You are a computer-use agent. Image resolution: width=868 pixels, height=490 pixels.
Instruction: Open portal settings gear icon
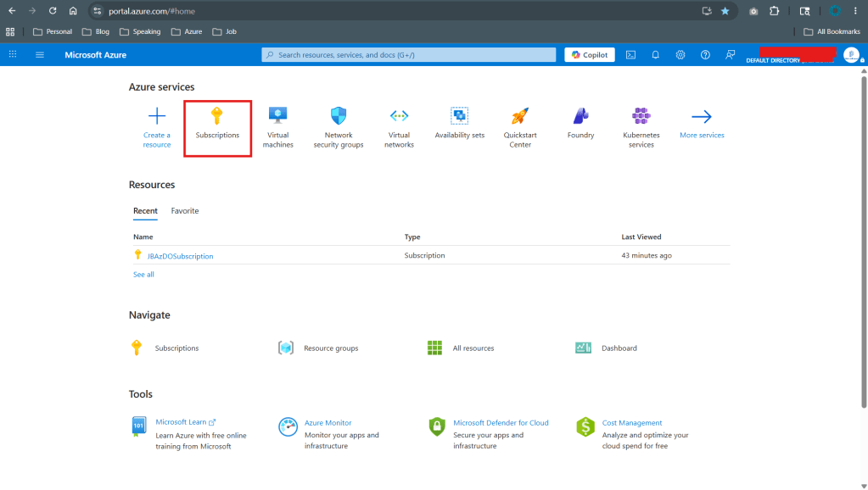[x=680, y=55]
